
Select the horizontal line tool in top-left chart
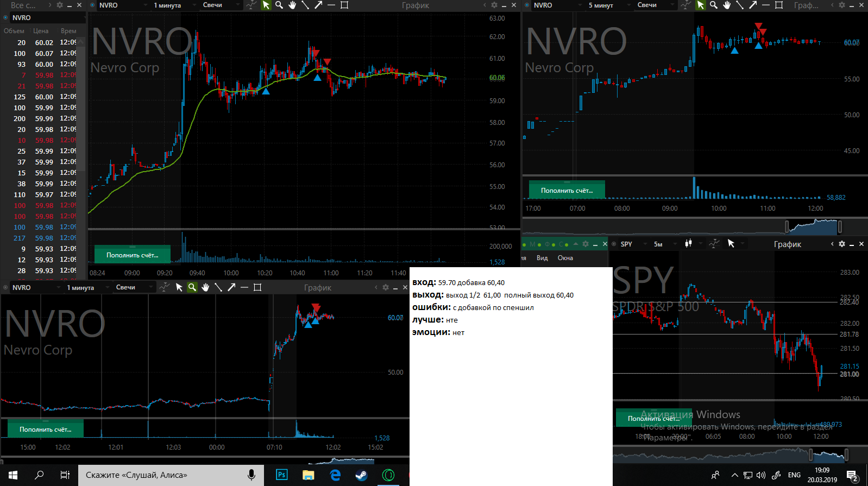(x=331, y=5)
